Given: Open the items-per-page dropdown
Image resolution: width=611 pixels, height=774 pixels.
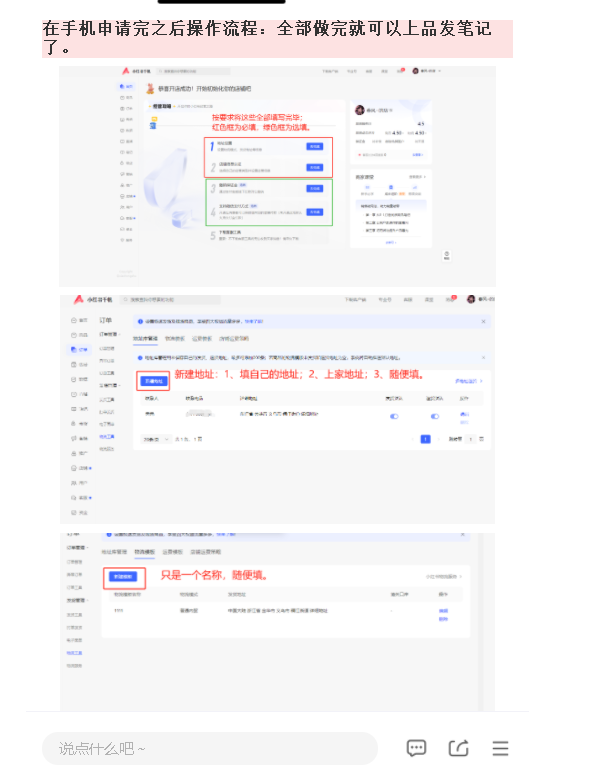Looking at the screenshot, I should [151, 439].
